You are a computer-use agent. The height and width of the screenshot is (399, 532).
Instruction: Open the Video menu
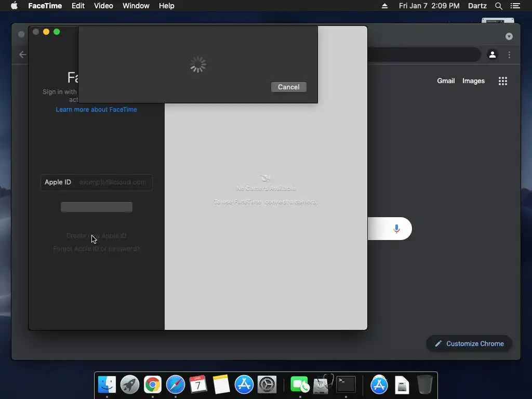pos(103,6)
